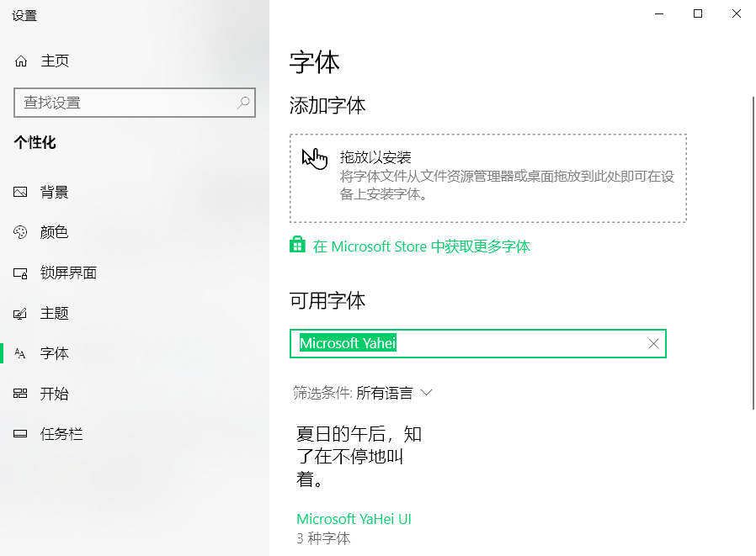Click the search magnifier in 查找设置 box
Viewport: 756px width, 556px height.
[x=243, y=102]
